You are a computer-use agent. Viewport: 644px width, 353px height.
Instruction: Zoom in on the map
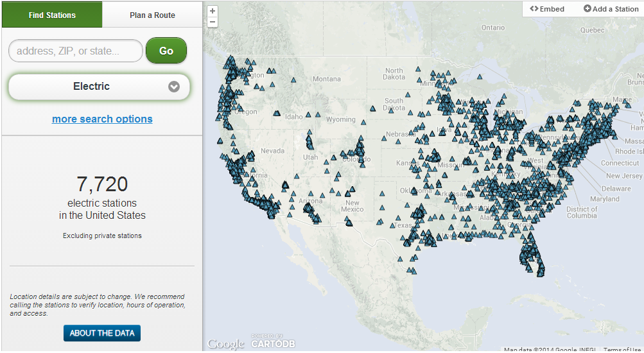[213, 11]
